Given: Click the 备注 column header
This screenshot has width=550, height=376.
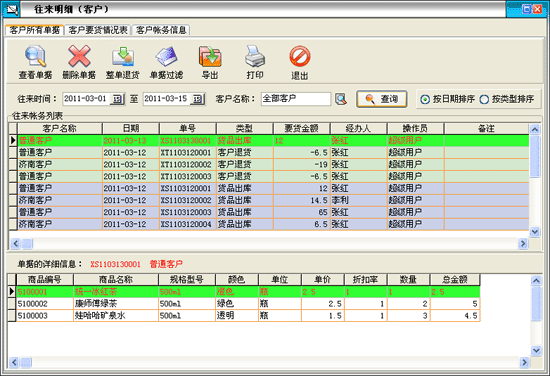Looking at the screenshot, I should tap(487, 128).
